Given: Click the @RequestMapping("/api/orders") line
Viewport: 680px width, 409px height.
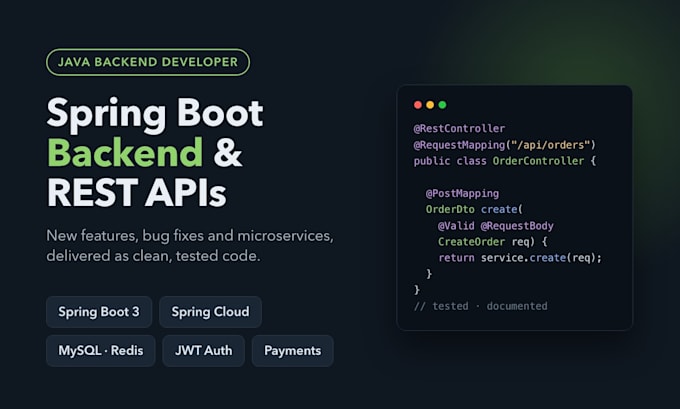Looking at the screenshot, I should [x=505, y=145].
